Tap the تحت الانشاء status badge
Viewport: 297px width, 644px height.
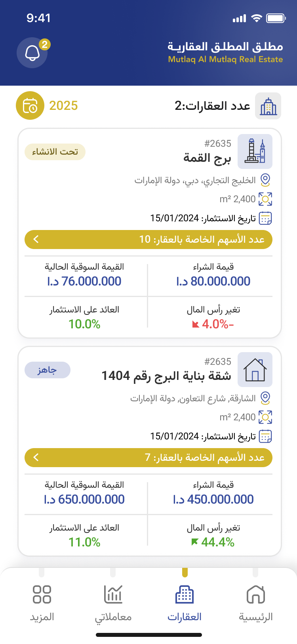coord(55,152)
